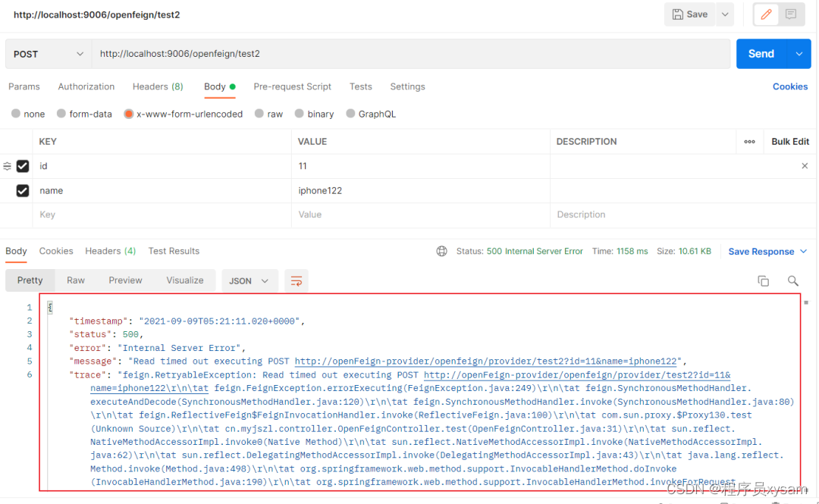
Task: Select the binary body type
Action: 299,114
